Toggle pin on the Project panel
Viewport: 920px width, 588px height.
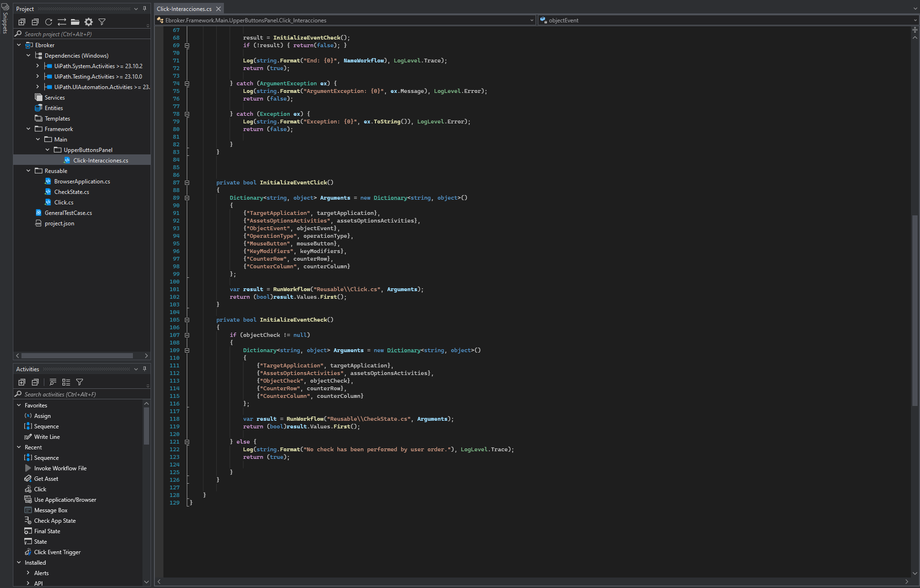click(x=145, y=9)
